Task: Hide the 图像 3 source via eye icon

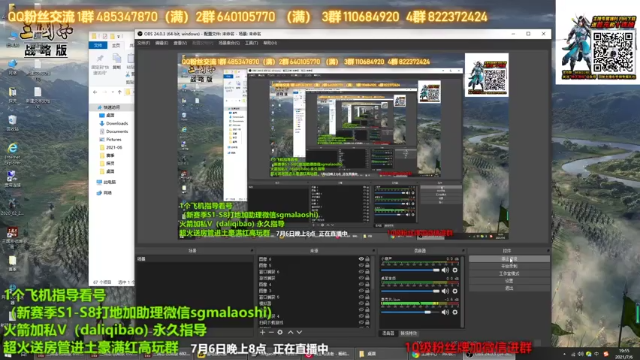Action: 361,291
